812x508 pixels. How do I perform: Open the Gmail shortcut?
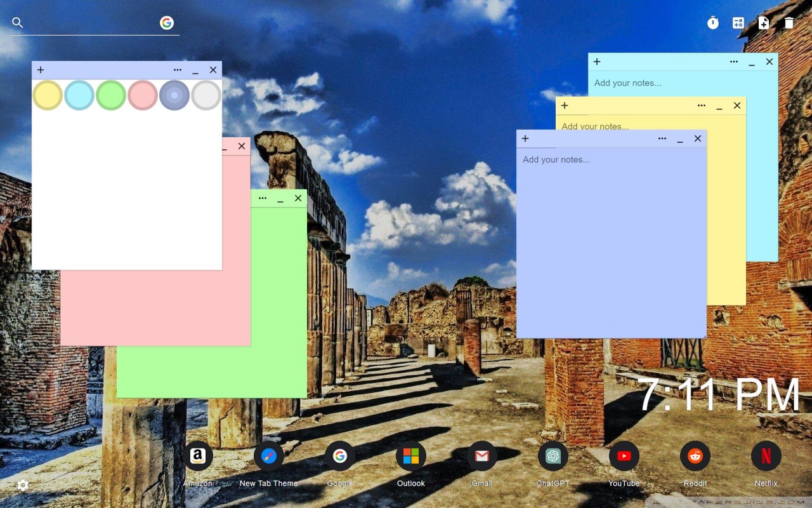482,456
